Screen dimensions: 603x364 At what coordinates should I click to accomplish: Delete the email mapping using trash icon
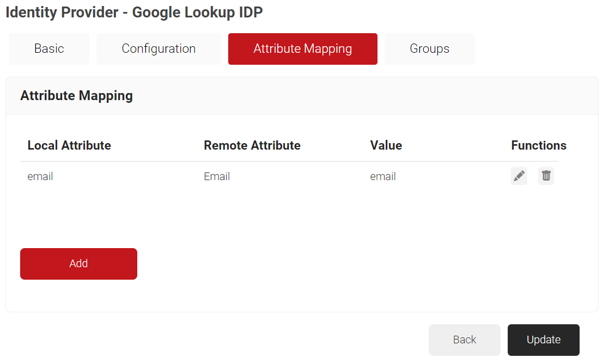pos(546,176)
